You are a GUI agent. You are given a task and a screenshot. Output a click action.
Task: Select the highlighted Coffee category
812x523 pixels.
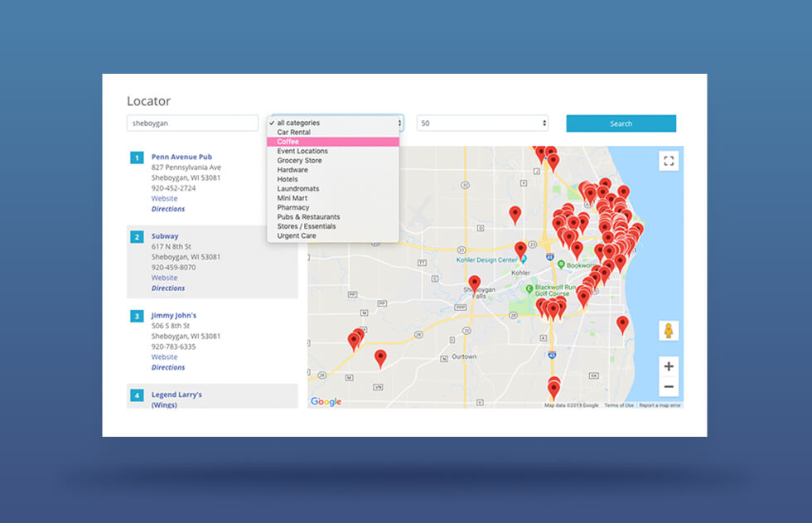click(333, 142)
